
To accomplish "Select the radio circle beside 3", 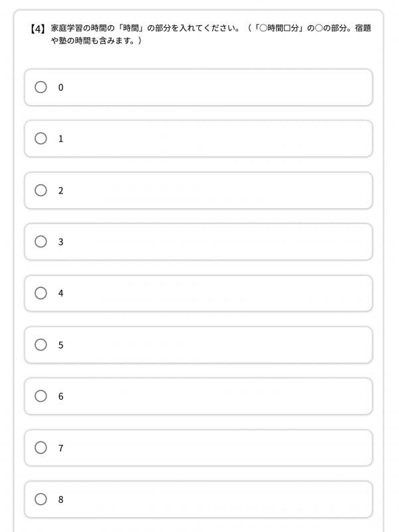I will click(41, 241).
